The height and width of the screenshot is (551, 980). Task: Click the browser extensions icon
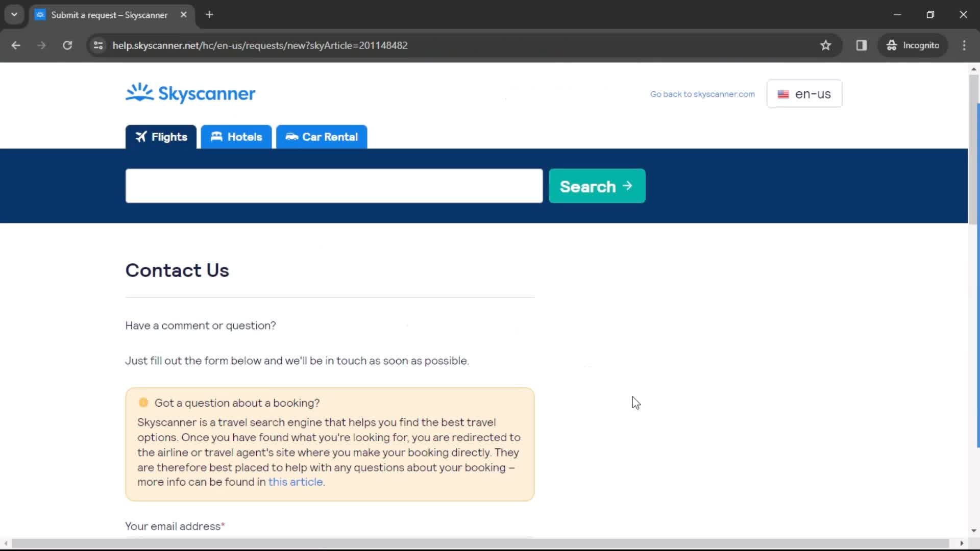point(862,45)
